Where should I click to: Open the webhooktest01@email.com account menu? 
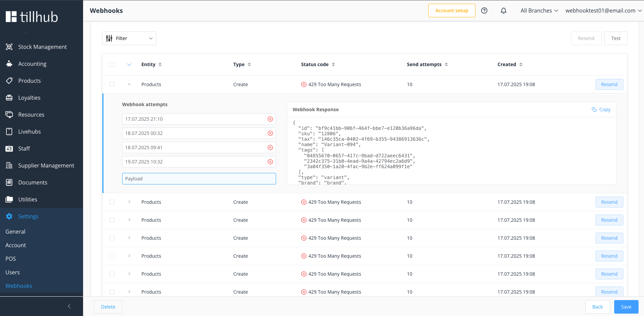tap(603, 11)
